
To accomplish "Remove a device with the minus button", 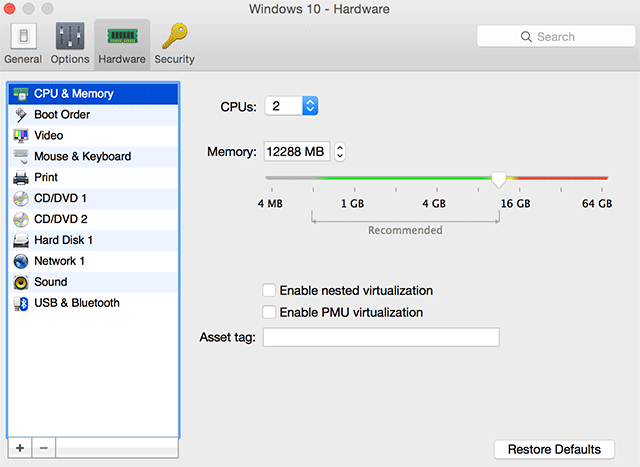I will [x=44, y=448].
